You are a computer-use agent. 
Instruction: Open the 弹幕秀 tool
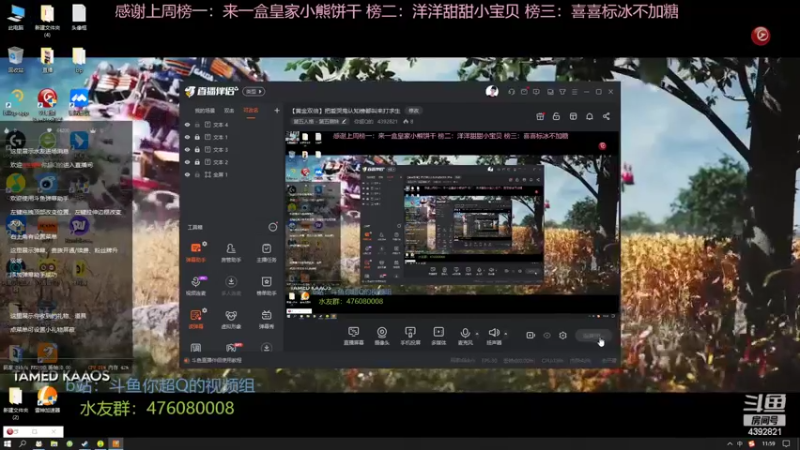click(266, 319)
